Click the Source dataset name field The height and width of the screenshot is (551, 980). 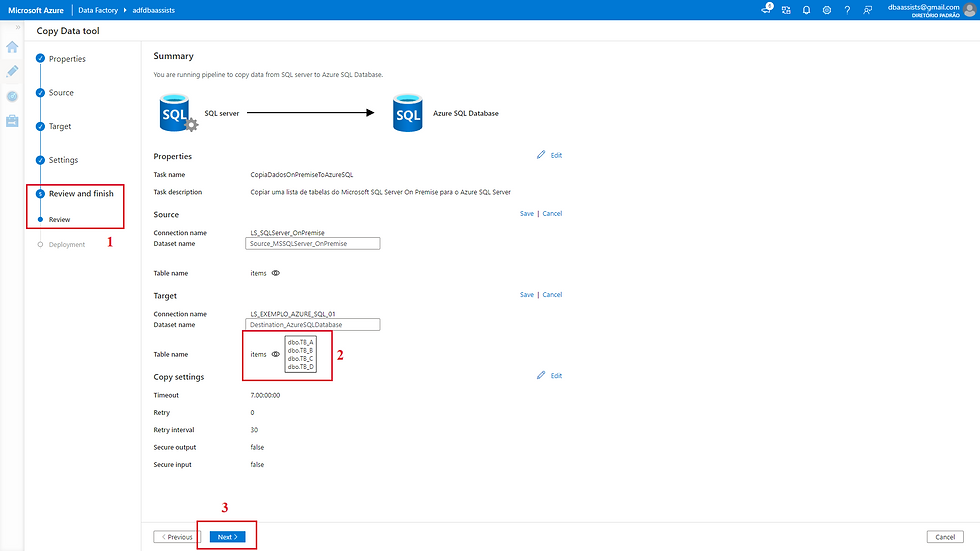312,244
